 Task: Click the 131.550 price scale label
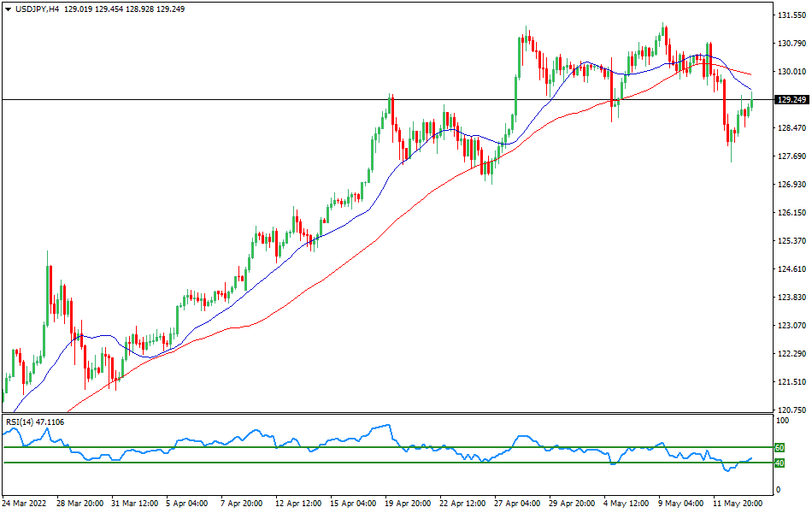tap(790, 15)
